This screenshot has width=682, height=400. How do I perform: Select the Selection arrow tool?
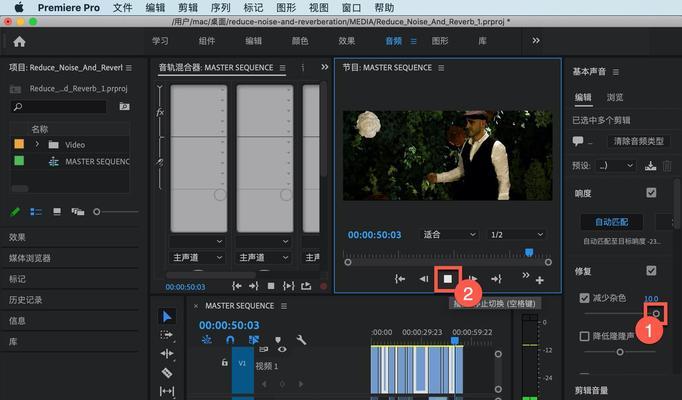tap(167, 317)
